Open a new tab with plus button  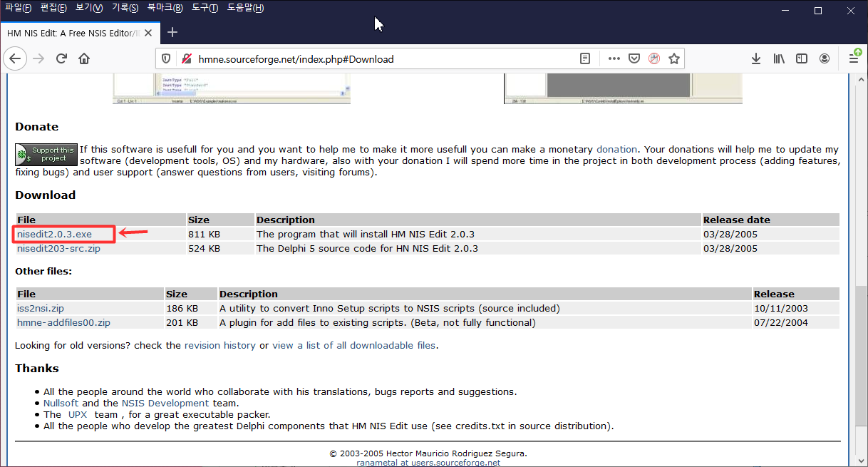[172, 32]
